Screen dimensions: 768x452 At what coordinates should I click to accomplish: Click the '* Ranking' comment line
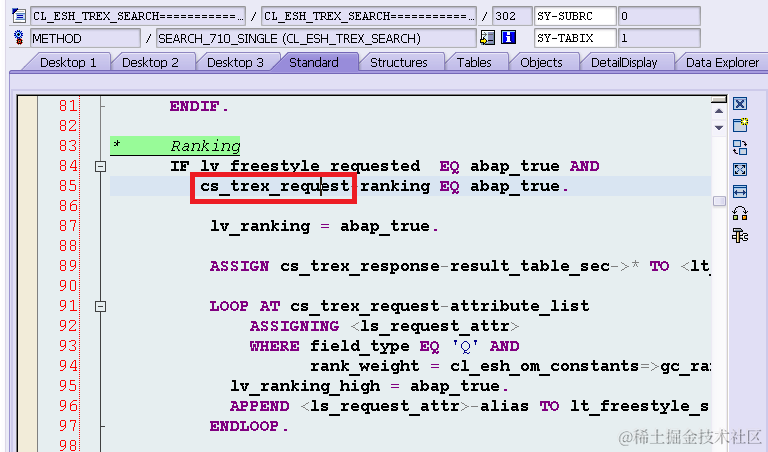(175, 146)
